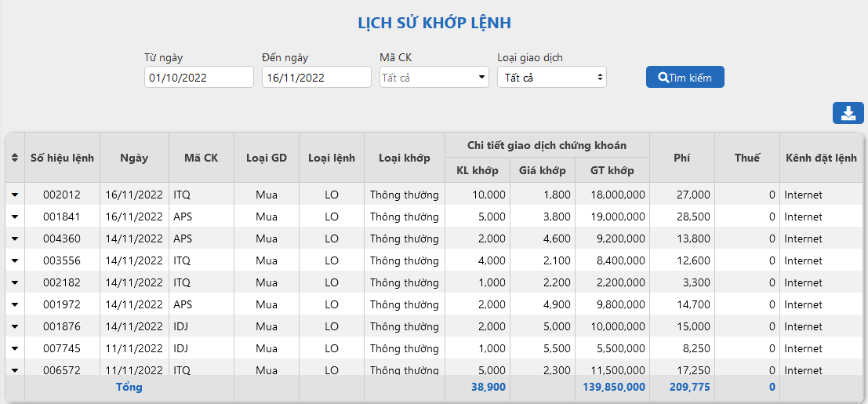
Task: Click GT khớp value 9,200,000
Action: pos(619,238)
